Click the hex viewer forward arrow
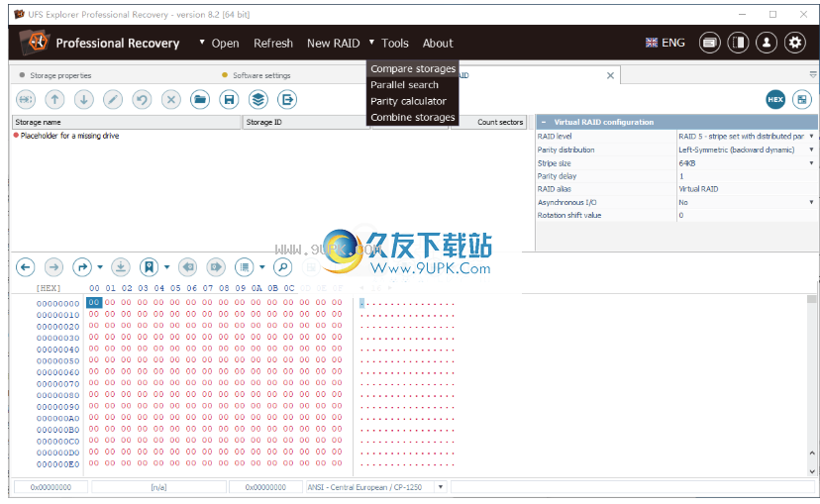The image size is (820, 504). tap(53, 267)
